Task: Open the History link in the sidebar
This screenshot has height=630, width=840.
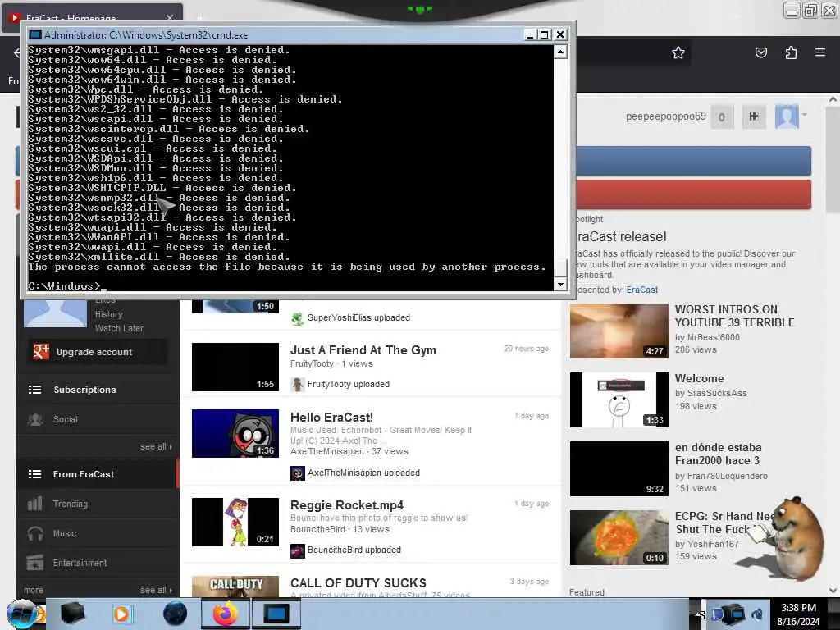Action: (x=109, y=314)
